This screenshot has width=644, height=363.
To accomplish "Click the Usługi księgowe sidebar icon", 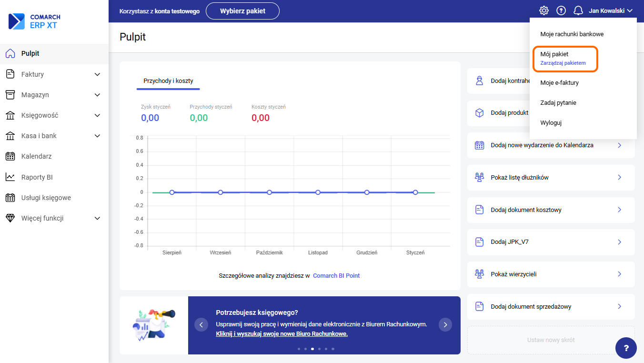I will click(x=10, y=198).
